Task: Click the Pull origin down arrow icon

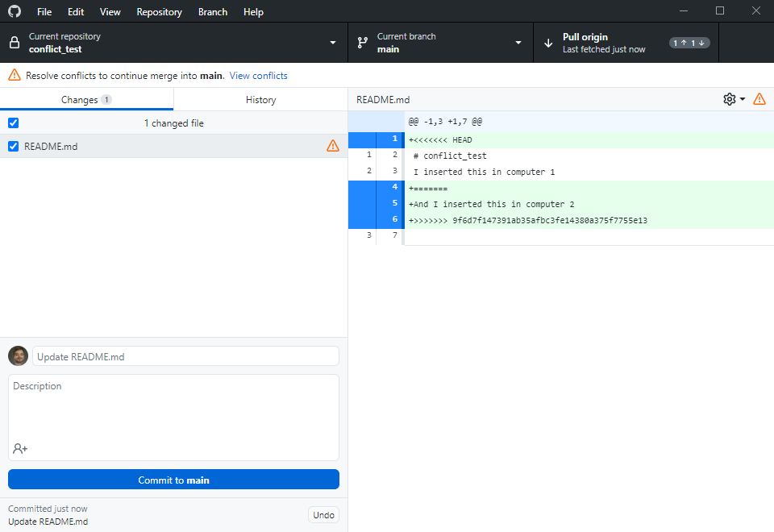Action: [548, 43]
